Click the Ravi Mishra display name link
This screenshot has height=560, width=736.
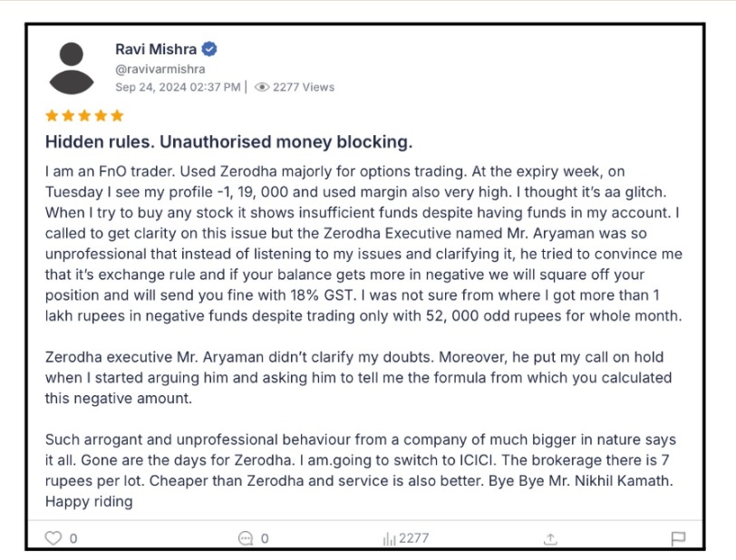click(x=154, y=49)
